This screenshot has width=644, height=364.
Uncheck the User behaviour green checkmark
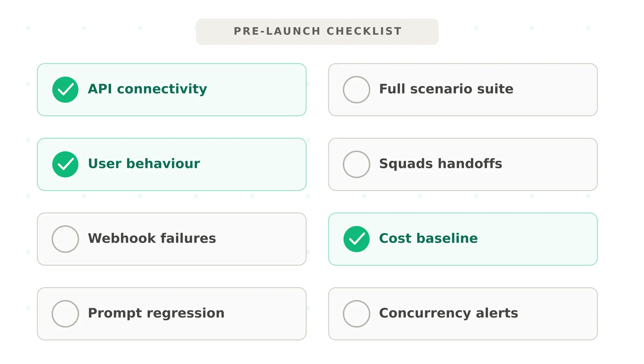coord(65,164)
